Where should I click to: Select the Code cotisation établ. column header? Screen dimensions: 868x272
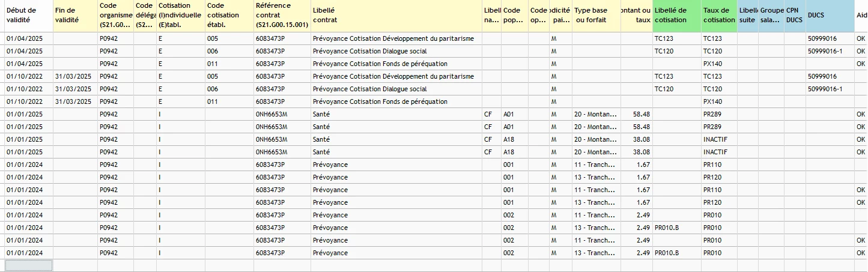(228, 16)
